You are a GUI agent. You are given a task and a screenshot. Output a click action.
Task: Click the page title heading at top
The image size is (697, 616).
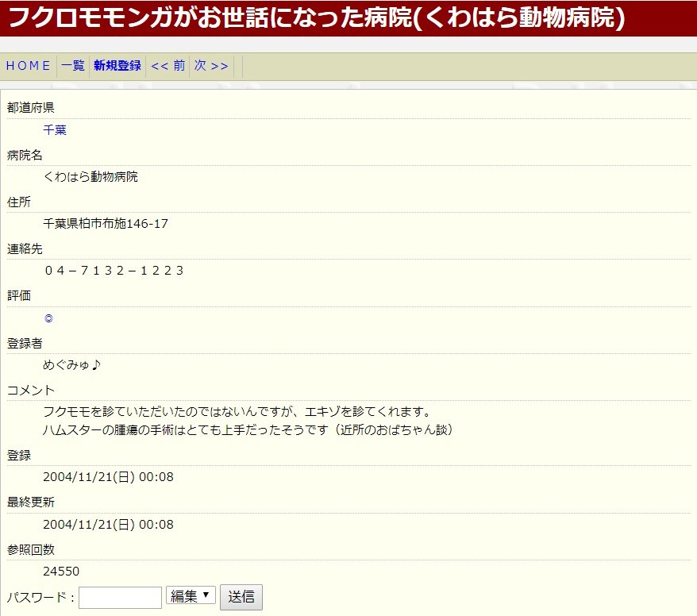point(316,17)
